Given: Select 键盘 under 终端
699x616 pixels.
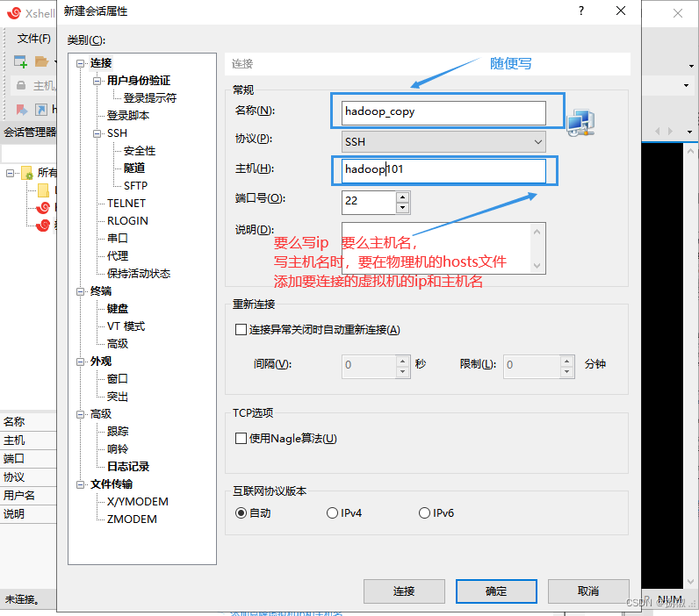Looking at the screenshot, I should point(118,309).
